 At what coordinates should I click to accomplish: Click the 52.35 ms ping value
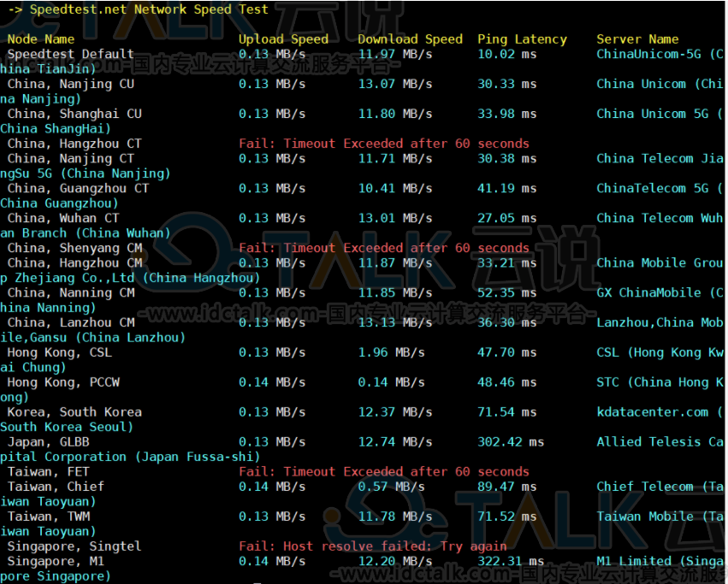507,293
